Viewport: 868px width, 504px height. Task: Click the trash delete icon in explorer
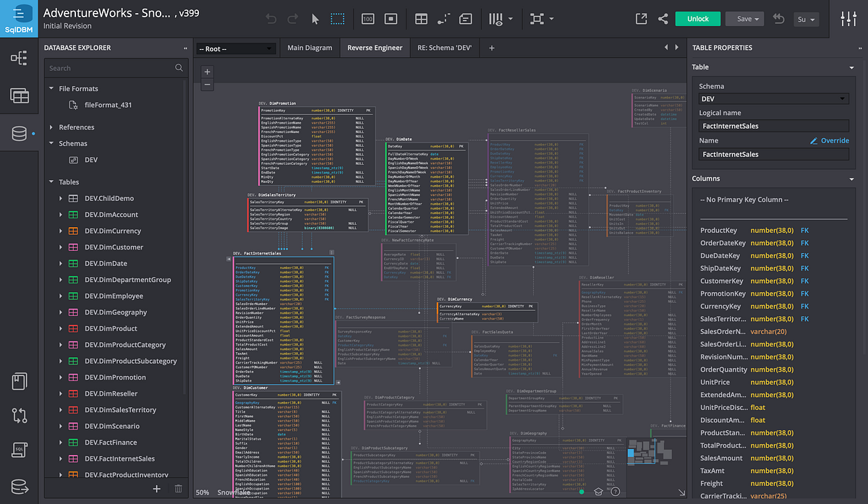[x=178, y=489]
